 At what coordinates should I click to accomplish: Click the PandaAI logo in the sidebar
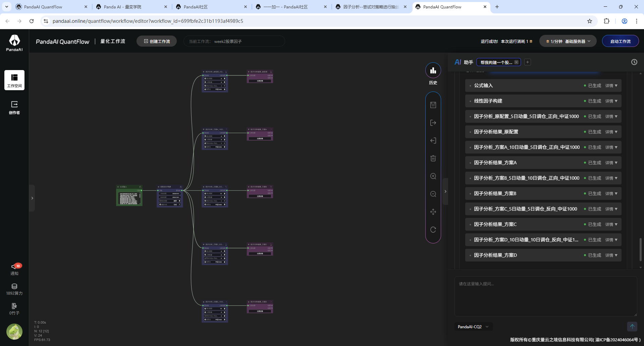pos(14,43)
